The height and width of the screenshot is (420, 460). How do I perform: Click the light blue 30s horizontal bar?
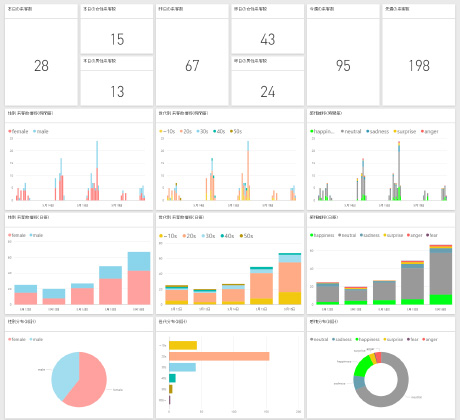tap(182, 367)
